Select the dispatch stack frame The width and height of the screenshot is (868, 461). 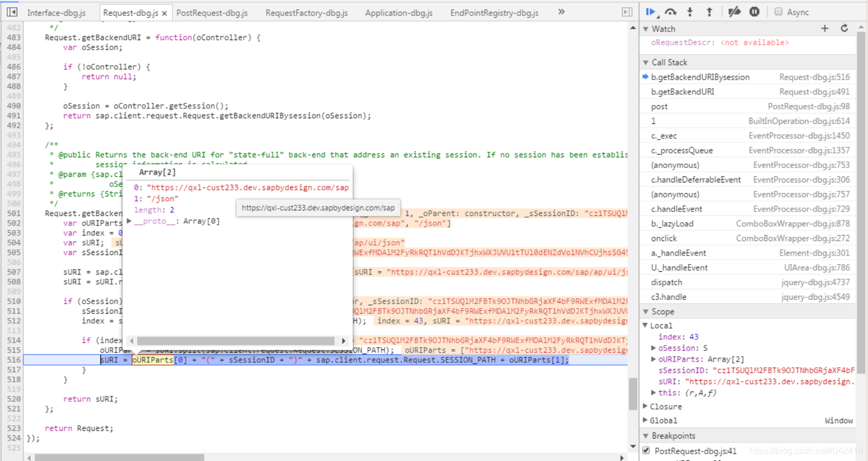pyautogui.click(x=748, y=282)
